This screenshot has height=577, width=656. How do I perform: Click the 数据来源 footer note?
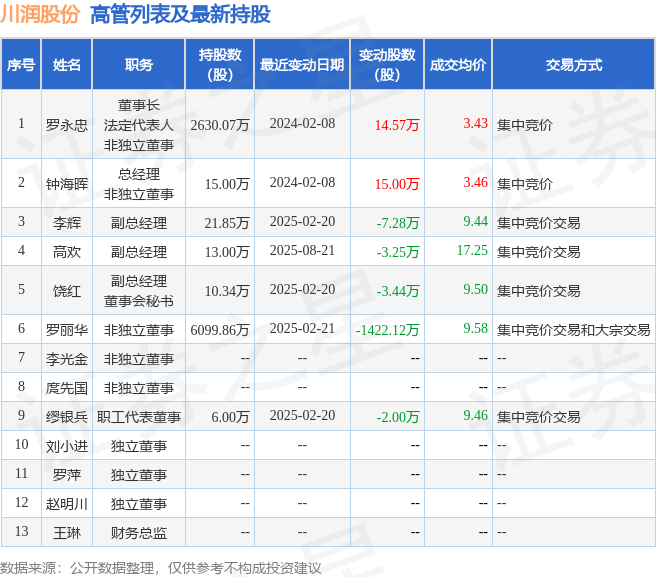[x=161, y=568]
